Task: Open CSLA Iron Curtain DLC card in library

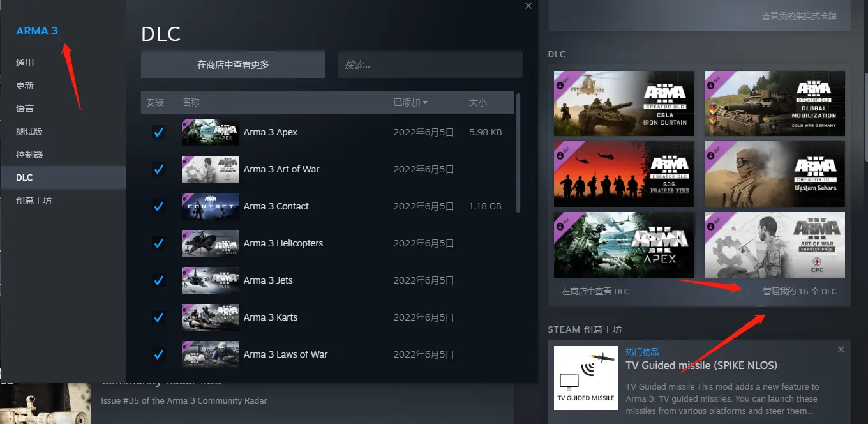Action: (x=624, y=103)
